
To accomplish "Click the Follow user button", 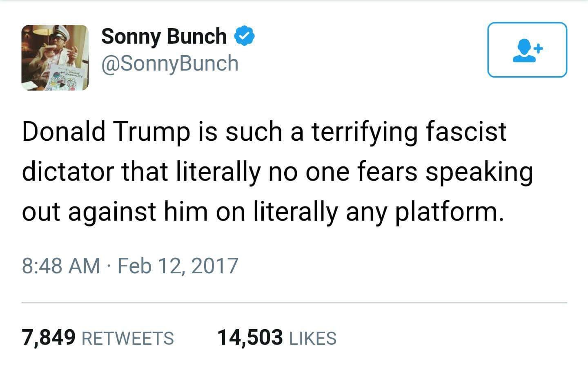I will click(x=527, y=50).
